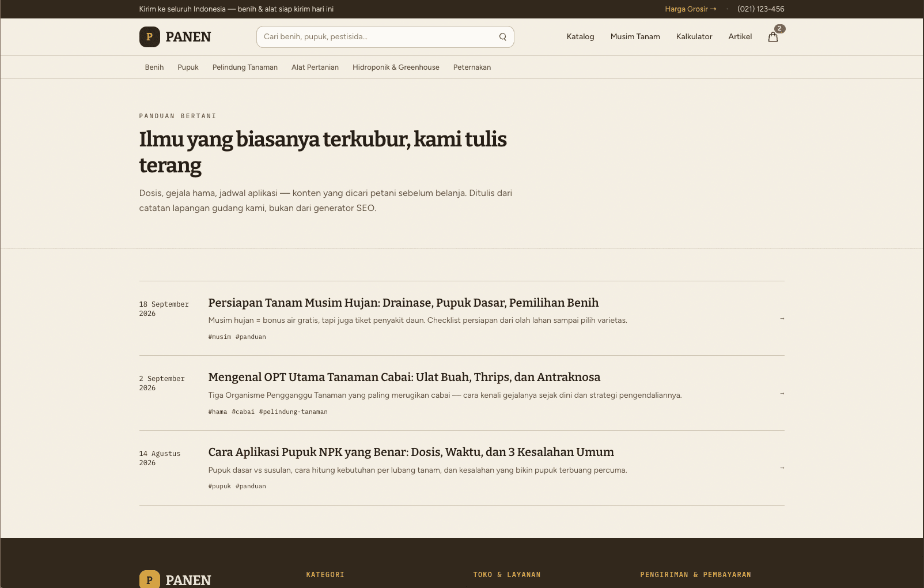Click the date 14 Agustus 2026
Image resolution: width=924 pixels, height=588 pixels.
[x=160, y=458]
